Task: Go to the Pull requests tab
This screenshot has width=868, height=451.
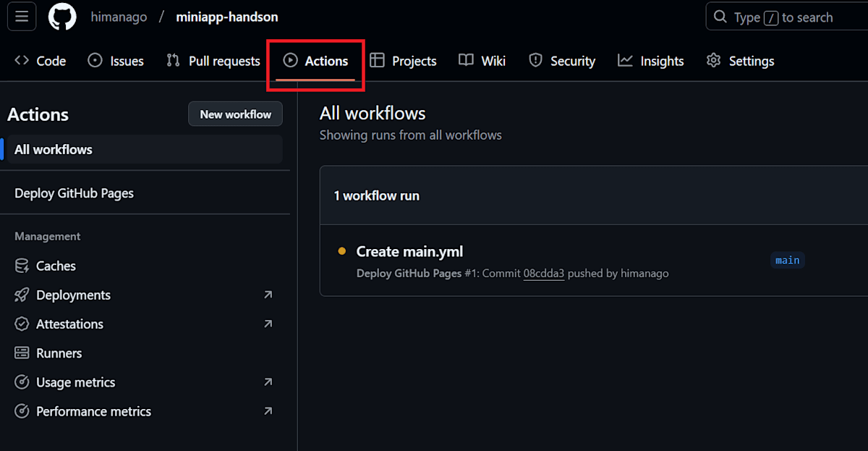Action: point(213,61)
